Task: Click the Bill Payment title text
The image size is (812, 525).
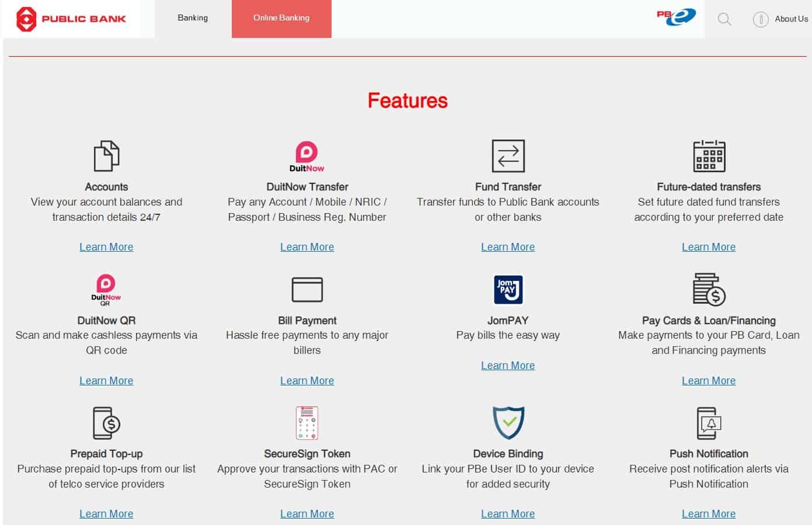Action: (x=307, y=321)
